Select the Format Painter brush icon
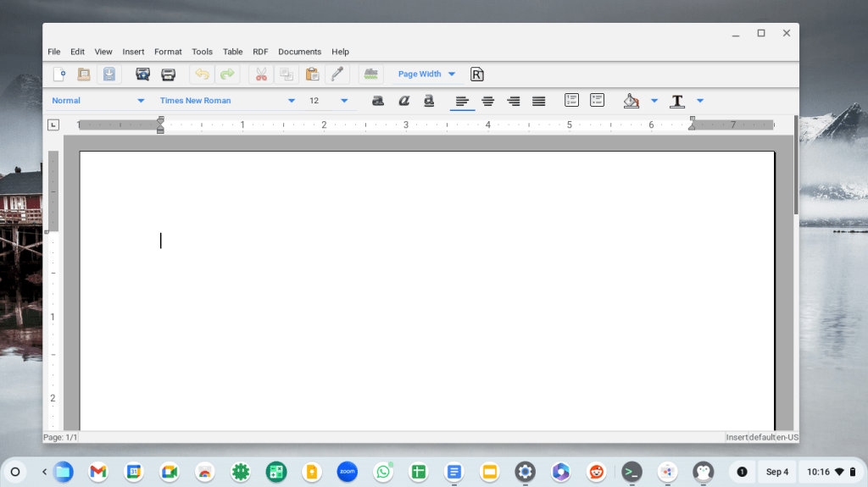The width and height of the screenshot is (868, 487). tap(337, 75)
